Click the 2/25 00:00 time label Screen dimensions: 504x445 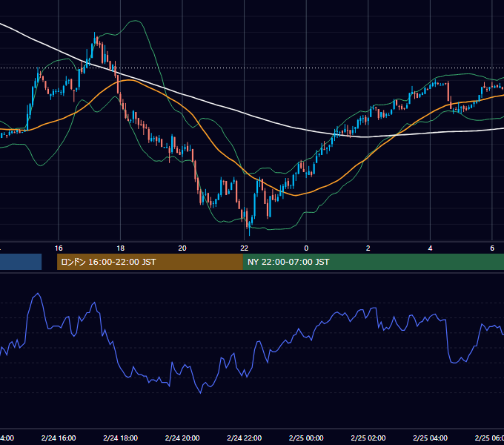[x=306, y=438]
